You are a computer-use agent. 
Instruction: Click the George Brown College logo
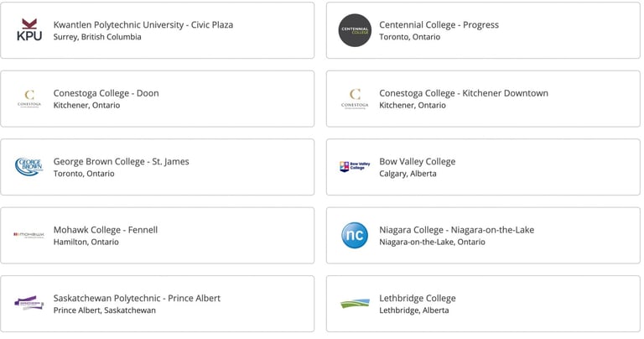[x=29, y=167]
